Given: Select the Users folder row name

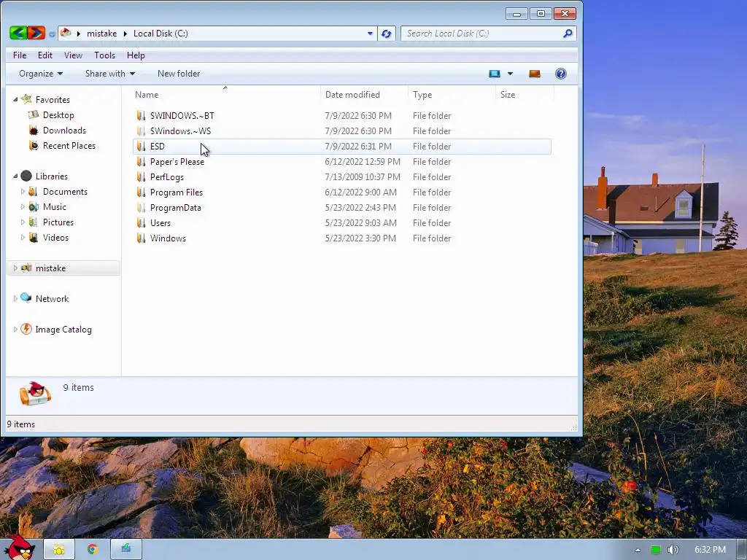Looking at the screenshot, I should coord(160,223).
